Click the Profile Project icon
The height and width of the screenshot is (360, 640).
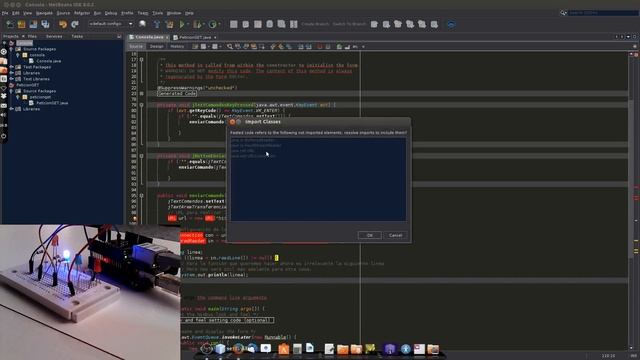coord(212,24)
